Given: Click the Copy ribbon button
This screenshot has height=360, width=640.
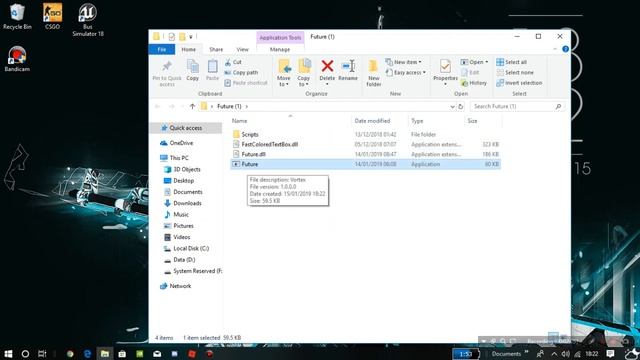Looking at the screenshot, I should click(192, 70).
